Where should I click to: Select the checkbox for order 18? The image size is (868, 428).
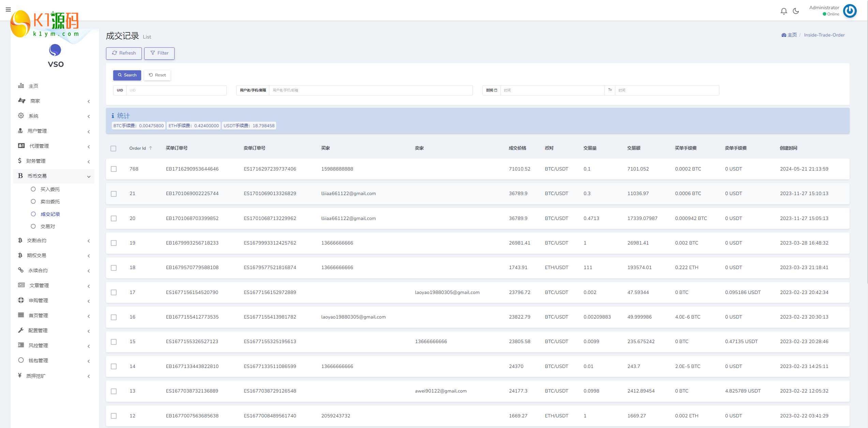[x=114, y=268]
